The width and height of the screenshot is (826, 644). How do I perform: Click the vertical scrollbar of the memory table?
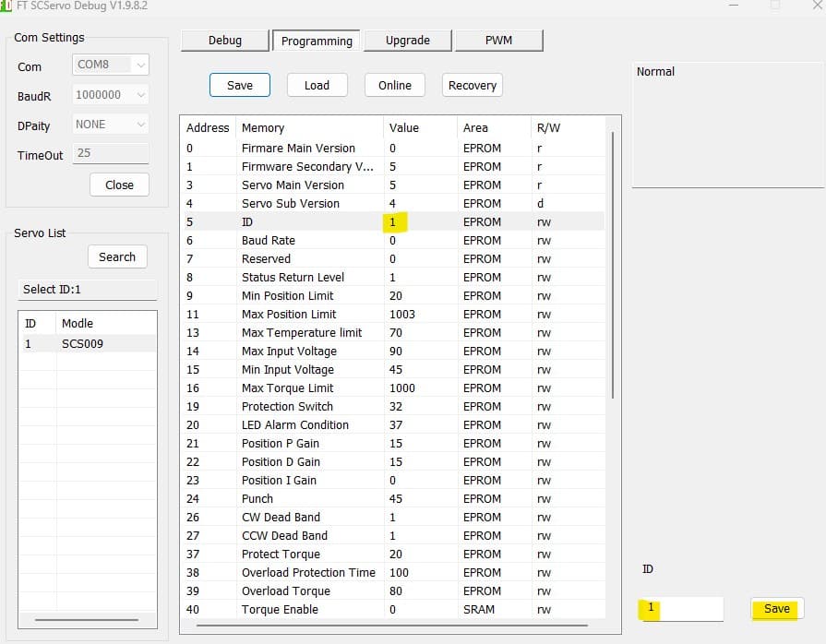613,266
